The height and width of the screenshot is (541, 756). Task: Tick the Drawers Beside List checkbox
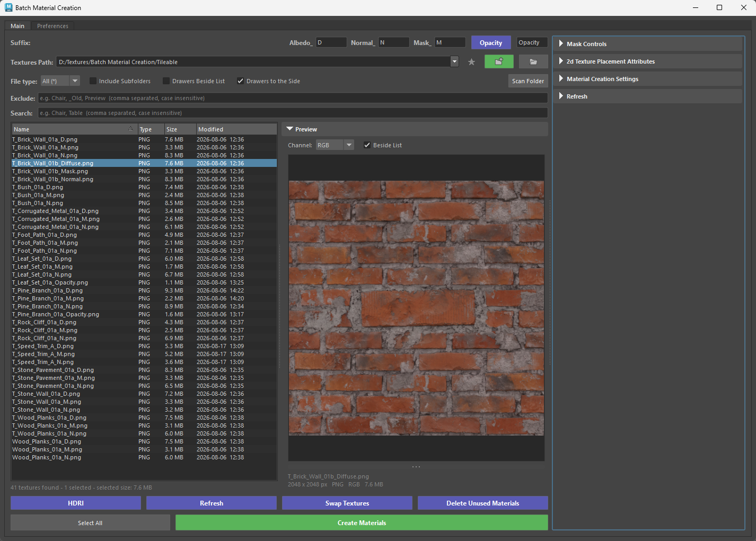tap(166, 81)
